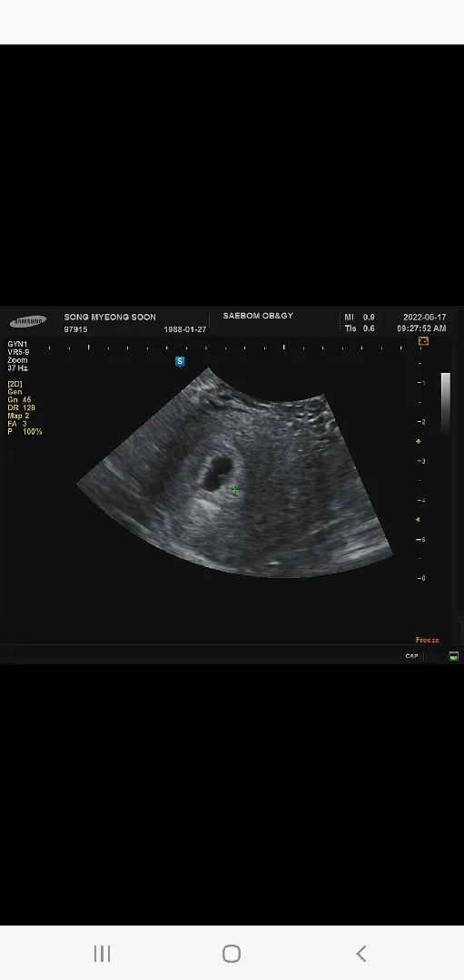Tap the Android recent apps button
The image size is (464, 980).
pyautogui.click(x=102, y=953)
